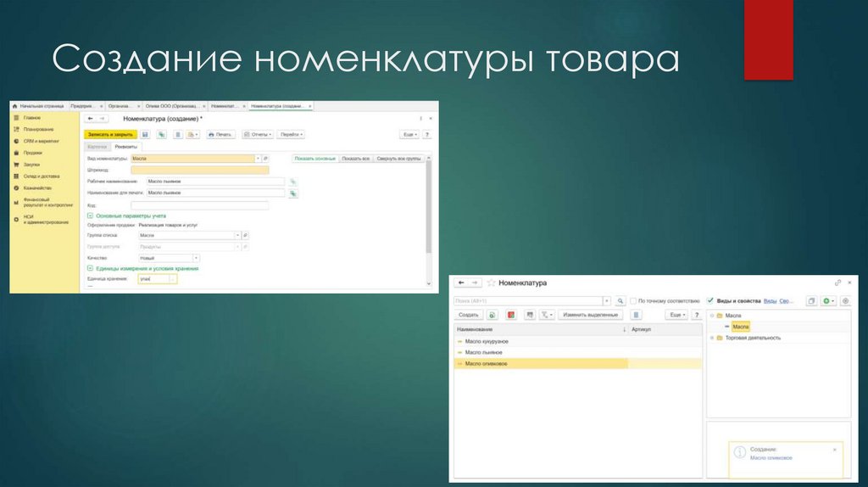Click magnifier search icon in Номенклатура list

[x=620, y=301]
